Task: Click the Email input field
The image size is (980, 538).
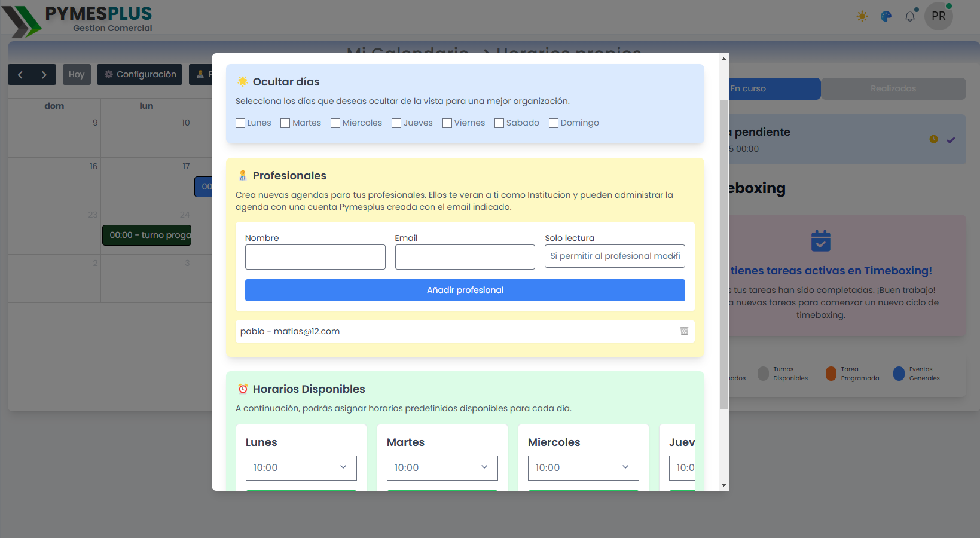Action: point(465,257)
